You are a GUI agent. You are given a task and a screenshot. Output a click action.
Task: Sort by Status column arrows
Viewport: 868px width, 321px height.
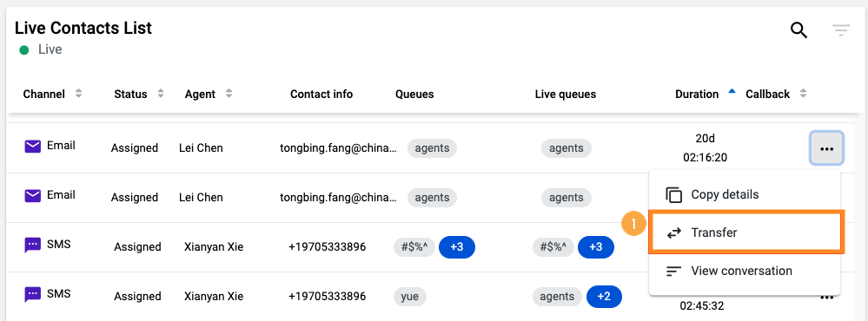tap(161, 94)
